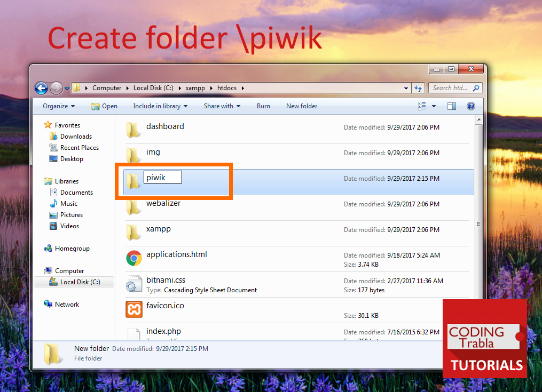Click the refresh button in address bar

click(418, 88)
